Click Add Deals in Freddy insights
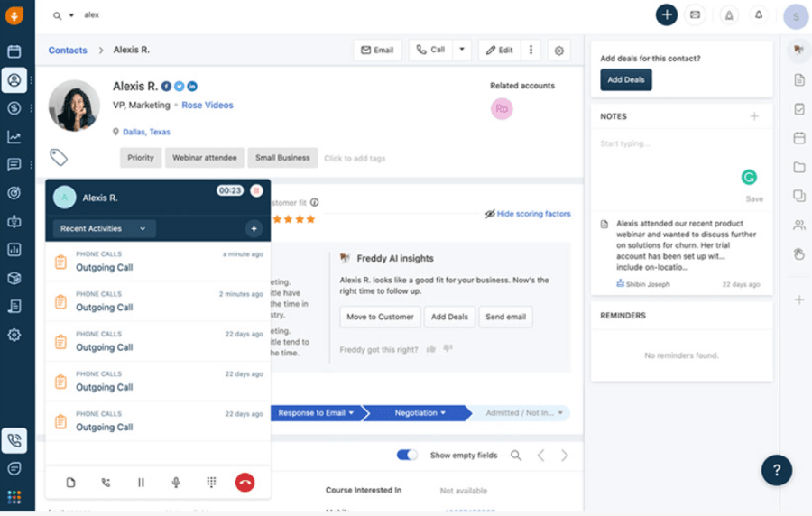Viewport: 812px width, 516px height. coord(449,317)
